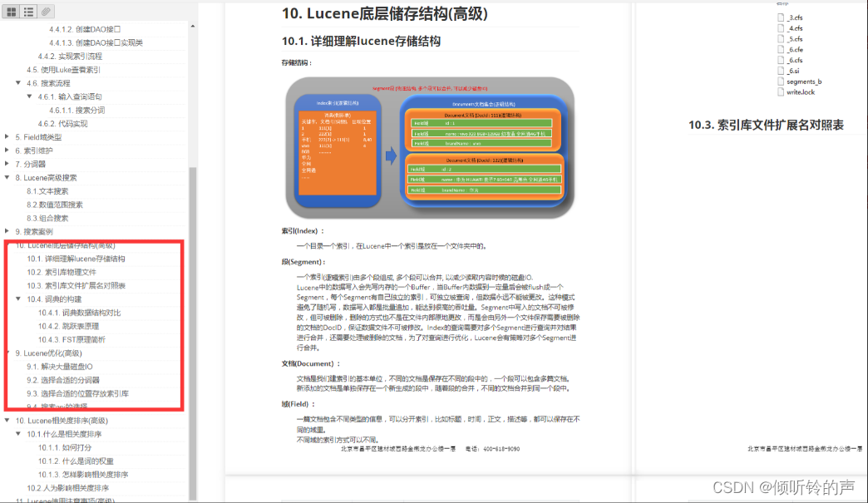Click the 文档(Document)： paragraph heading
This screenshot has width=868, height=503.
pyautogui.click(x=311, y=363)
